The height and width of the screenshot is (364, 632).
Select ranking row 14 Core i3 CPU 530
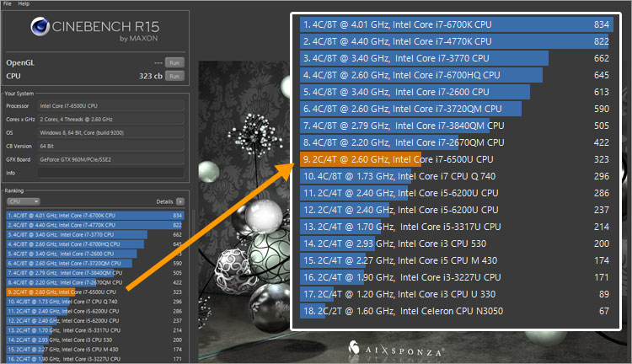point(95,340)
